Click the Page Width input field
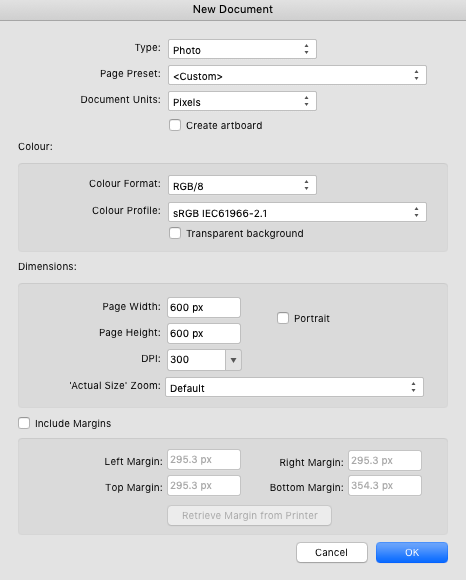466x580 pixels. (204, 307)
